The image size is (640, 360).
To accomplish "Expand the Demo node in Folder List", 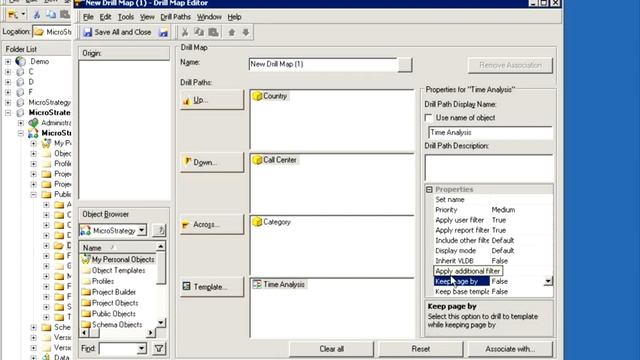I will point(8,62).
